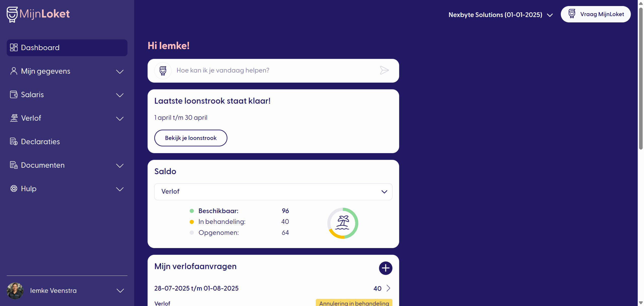The height and width of the screenshot is (306, 644).
Task: Click the MijnLoket logo
Action: coord(38,14)
